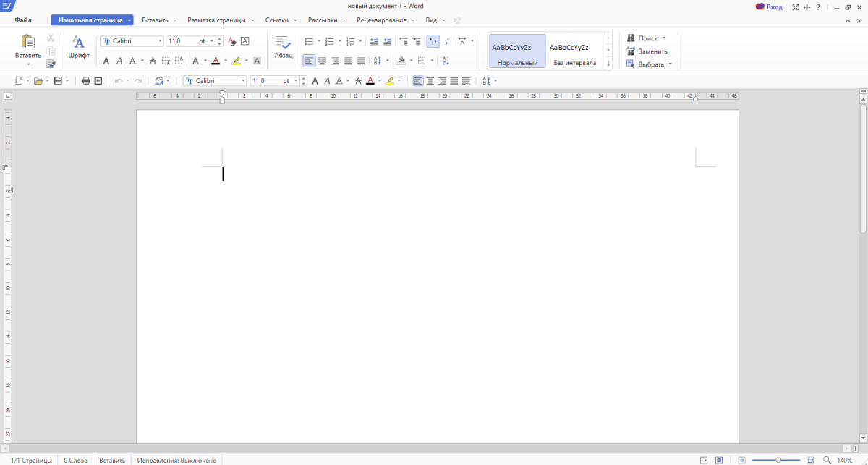Viewport: 868px width, 465px height.
Task: Switch to the Разметка страницы tab
Action: point(216,20)
